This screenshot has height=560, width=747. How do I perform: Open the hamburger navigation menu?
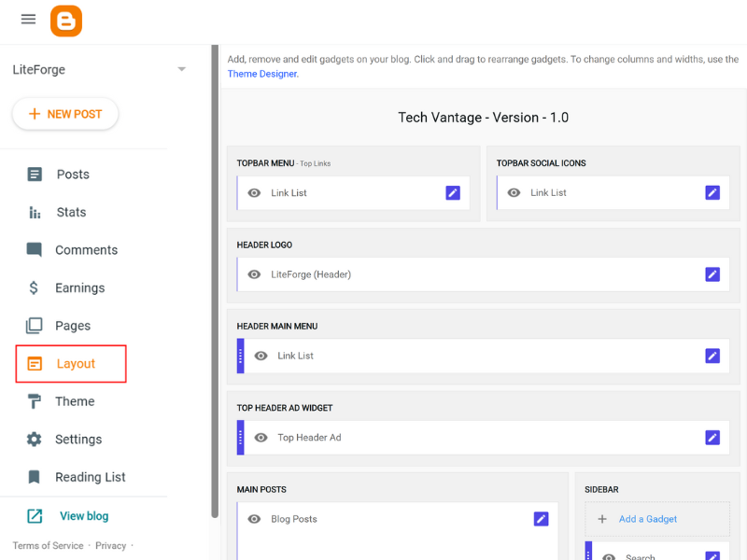point(27,20)
